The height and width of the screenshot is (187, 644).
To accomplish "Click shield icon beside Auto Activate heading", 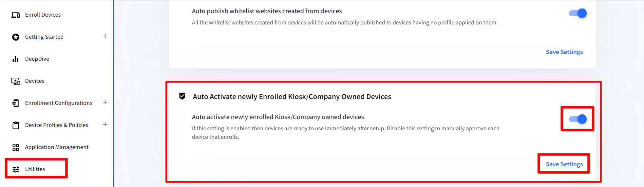I will coord(182,96).
